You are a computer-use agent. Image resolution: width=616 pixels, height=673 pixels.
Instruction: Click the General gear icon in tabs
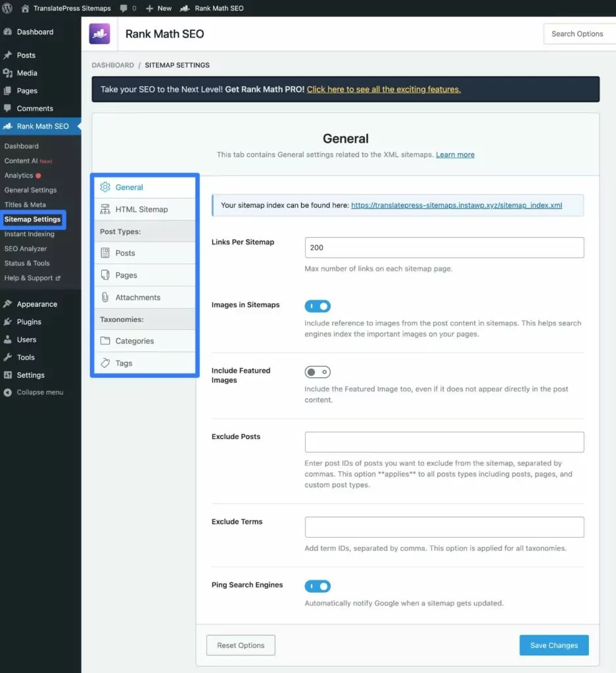coord(105,187)
